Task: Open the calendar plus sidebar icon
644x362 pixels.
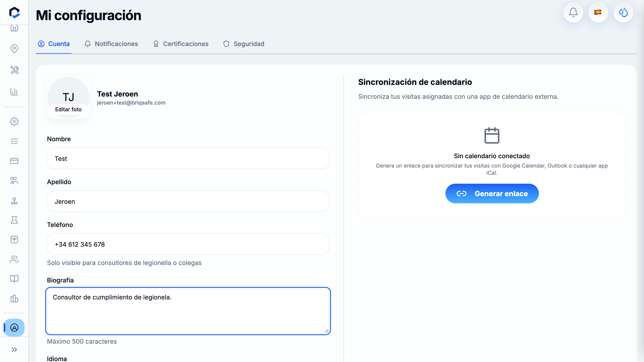Action: click(14, 239)
